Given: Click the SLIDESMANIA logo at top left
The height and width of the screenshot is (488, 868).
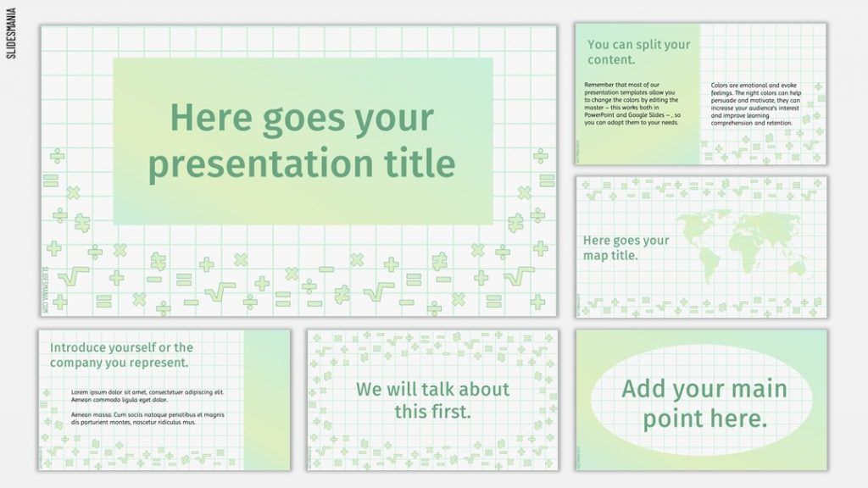Looking at the screenshot, I should pyautogui.click(x=11, y=33).
